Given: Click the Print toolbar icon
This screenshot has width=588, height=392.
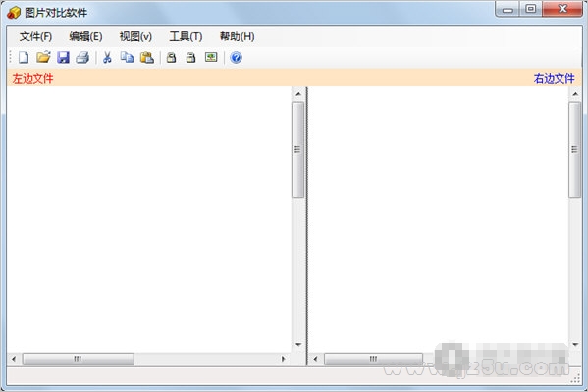Looking at the screenshot, I should 82,57.
